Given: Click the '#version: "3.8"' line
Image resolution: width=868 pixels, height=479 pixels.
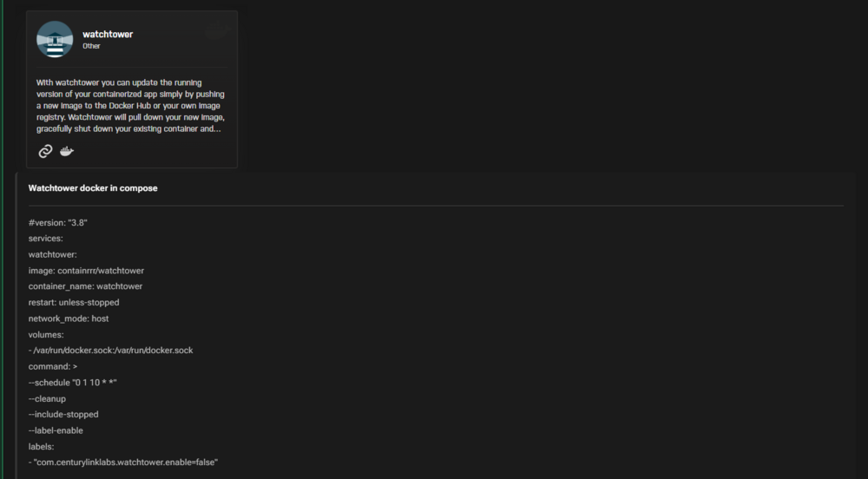Looking at the screenshot, I should tap(58, 223).
